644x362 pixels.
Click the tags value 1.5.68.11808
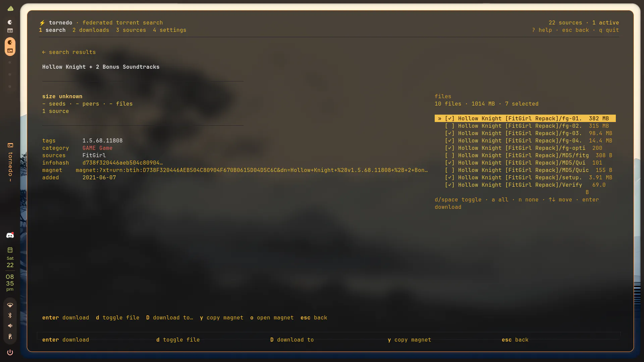(103, 141)
